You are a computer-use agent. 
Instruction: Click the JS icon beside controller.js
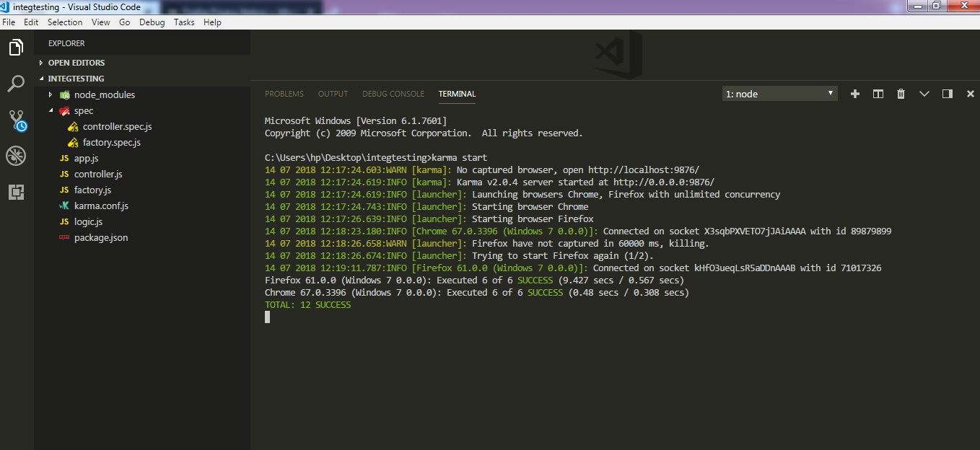pos(64,174)
